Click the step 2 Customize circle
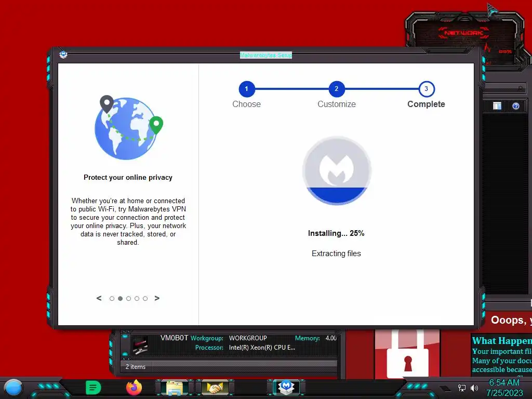Screen dimensions: 532x399 [x=337, y=89]
